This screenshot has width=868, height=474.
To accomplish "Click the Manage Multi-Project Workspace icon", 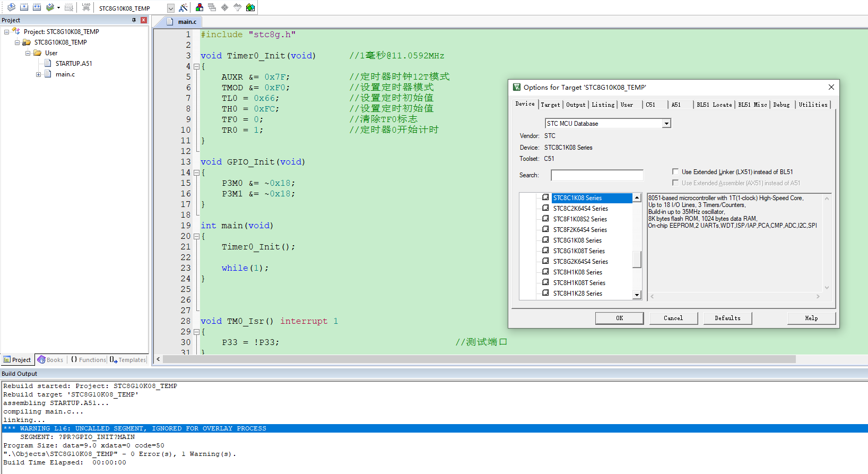I will coord(212,7).
